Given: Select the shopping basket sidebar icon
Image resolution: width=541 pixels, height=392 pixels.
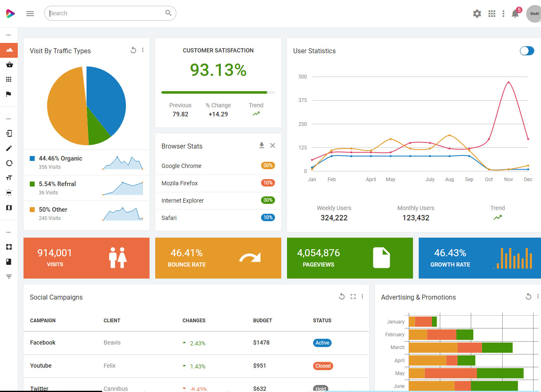Looking at the screenshot, I should coord(9,65).
